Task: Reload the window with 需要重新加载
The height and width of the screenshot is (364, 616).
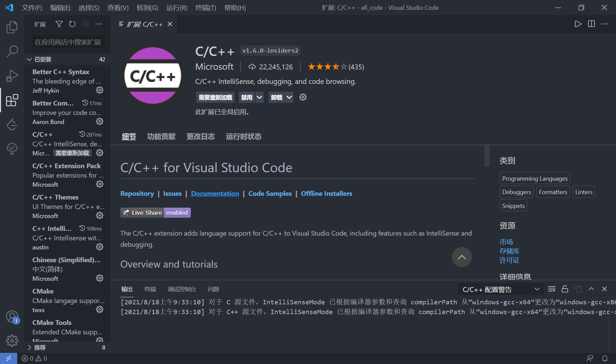Action: (215, 97)
